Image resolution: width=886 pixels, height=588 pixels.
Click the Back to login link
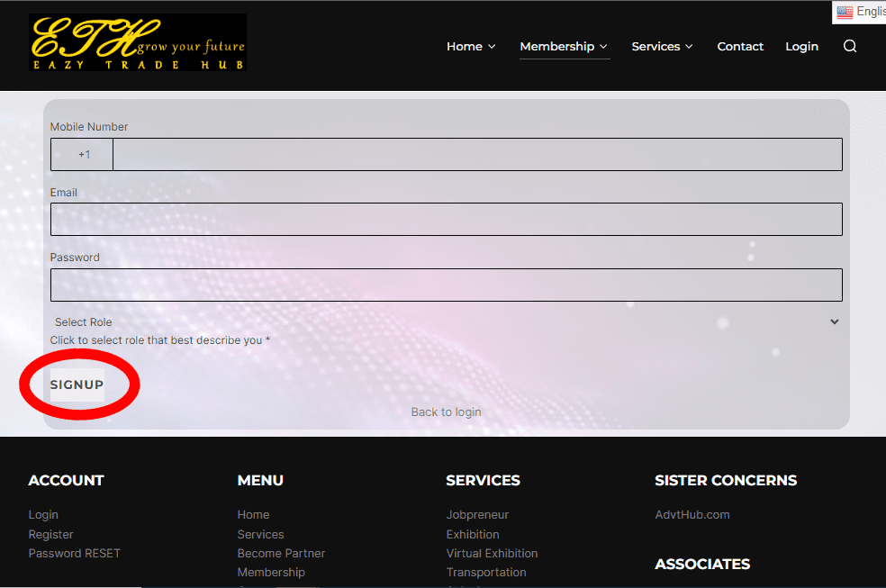446,412
